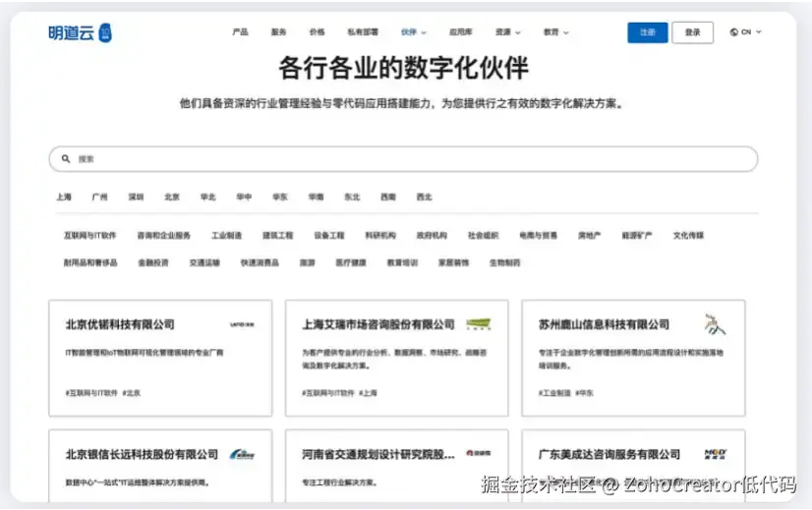Filter partners by 华南
The width and height of the screenshot is (812, 510).
(x=316, y=197)
